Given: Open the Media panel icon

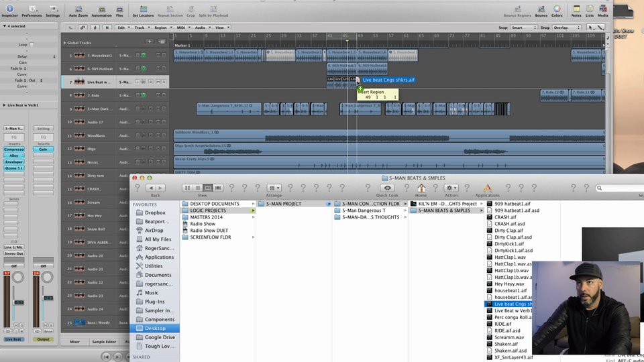Looking at the screenshot, I should 603,9.
